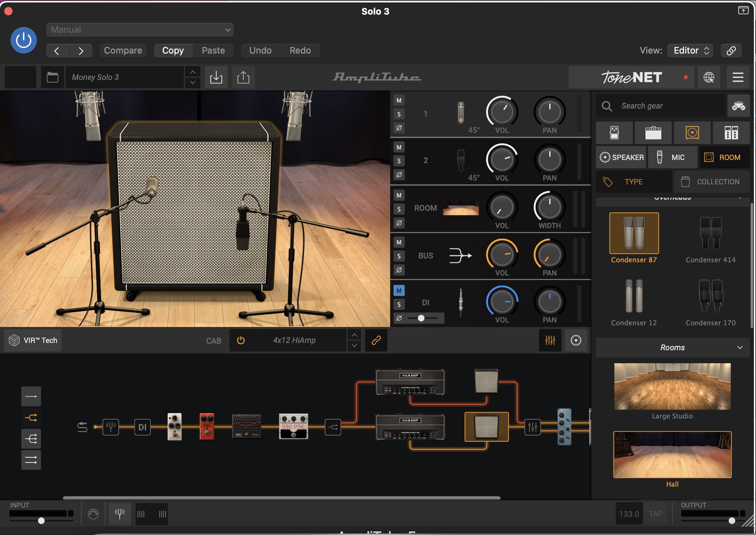Invert phase on mic channel 1
Viewport: 756px width, 535px height.
pyautogui.click(x=399, y=128)
